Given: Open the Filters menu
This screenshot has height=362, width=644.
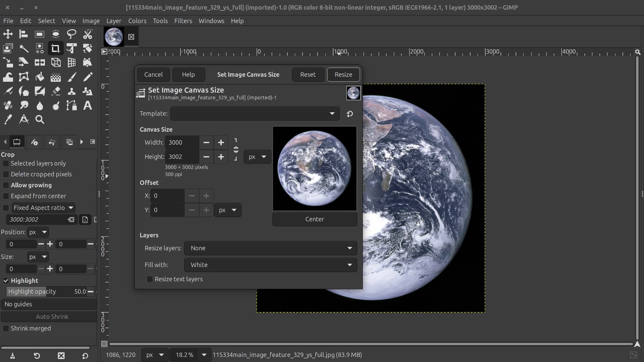Looking at the screenshot, I should (183, 21).
